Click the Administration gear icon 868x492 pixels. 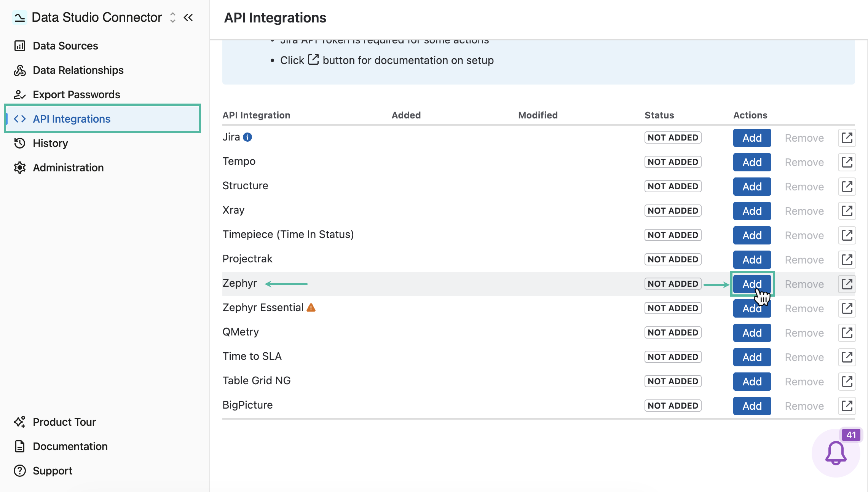tap(20, 168)
